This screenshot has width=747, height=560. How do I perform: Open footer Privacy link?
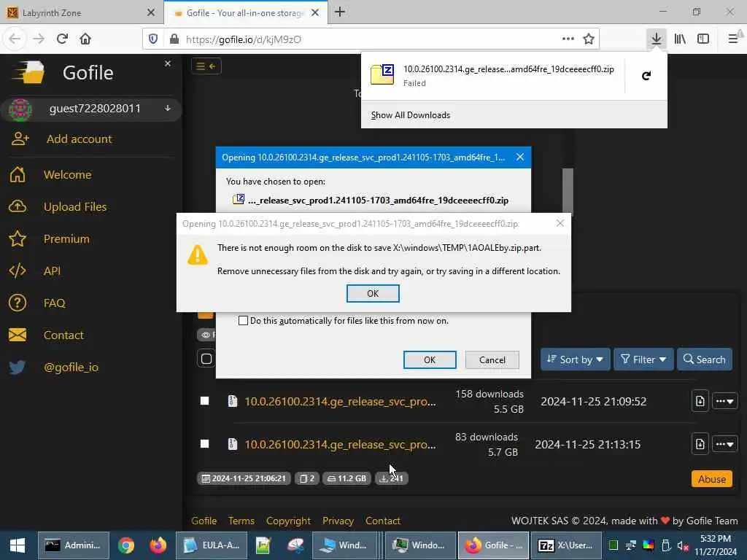(338, 521)
